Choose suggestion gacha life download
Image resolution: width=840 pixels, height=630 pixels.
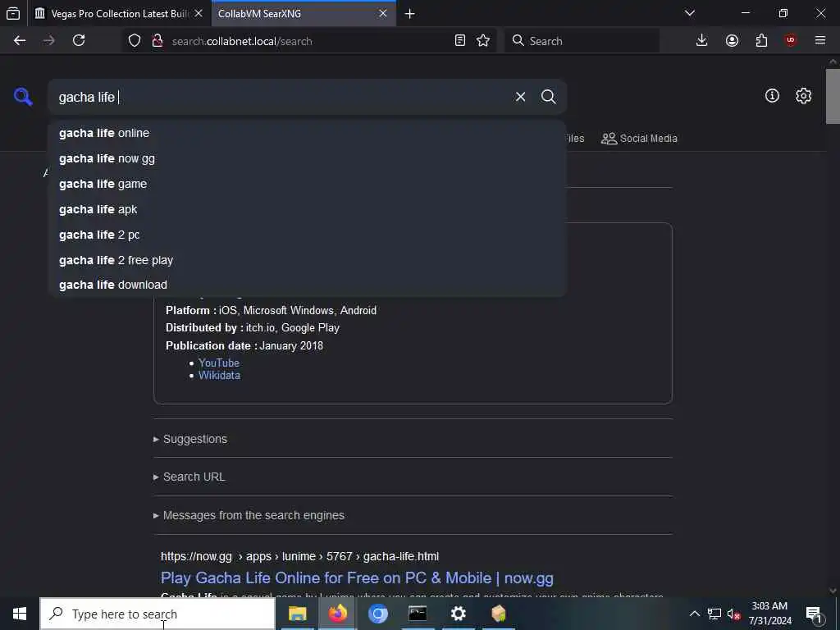(x=307, y=285)
